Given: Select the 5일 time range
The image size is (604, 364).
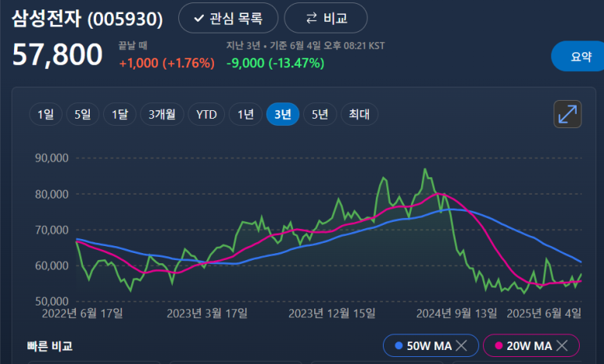Looking at the screenshot, I should click(82, 114).
